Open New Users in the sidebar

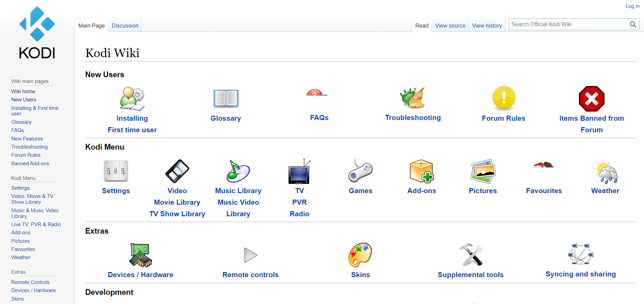click(23, 100)
